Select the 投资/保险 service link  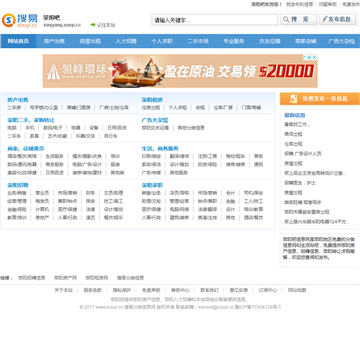[x=207, y=164]
